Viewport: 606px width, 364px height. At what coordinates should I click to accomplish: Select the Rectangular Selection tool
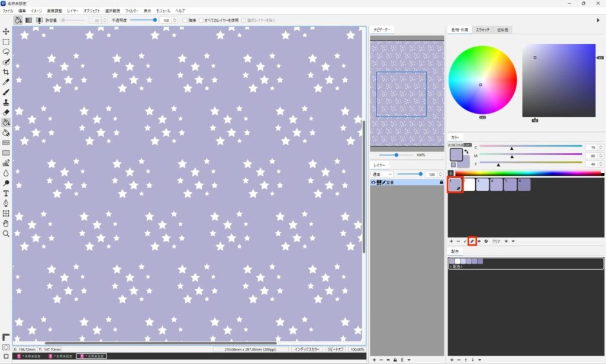[6, 42]
